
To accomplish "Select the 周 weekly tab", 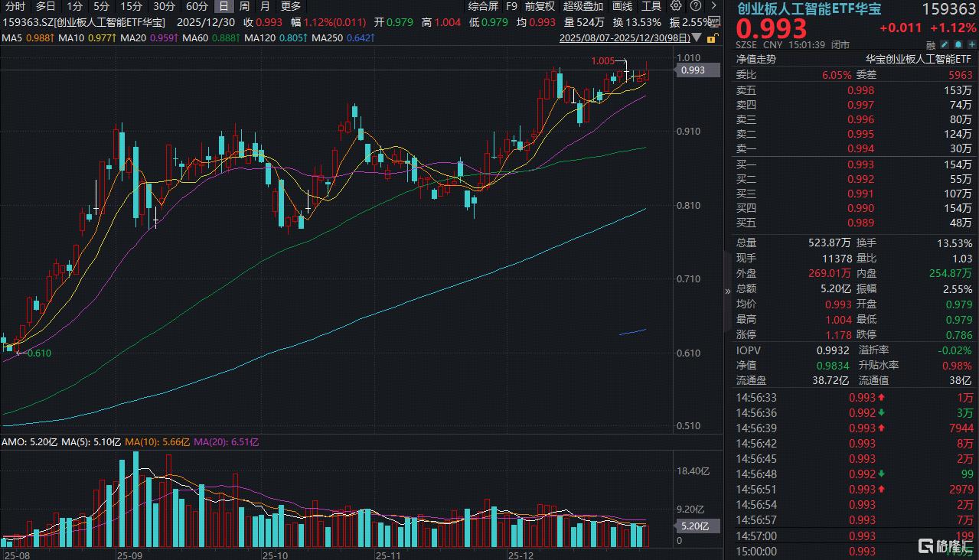I will click(244, 6).
